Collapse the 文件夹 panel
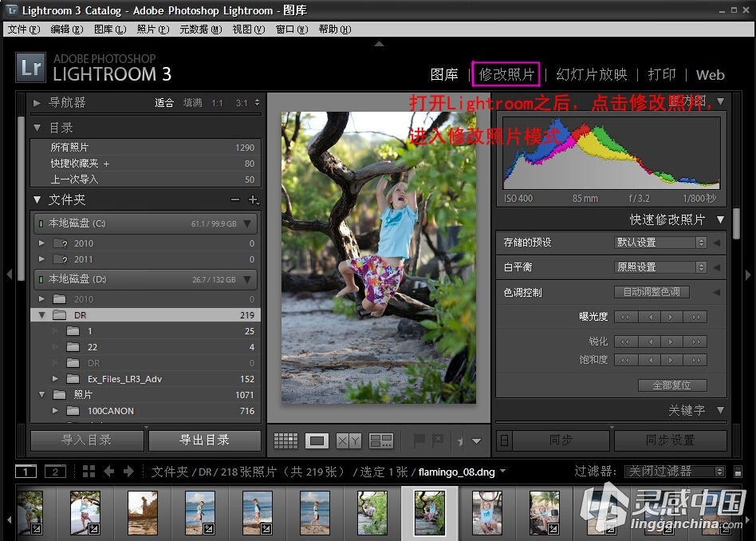Viewport: 756px width, 541px height. (x=37, y=199)
